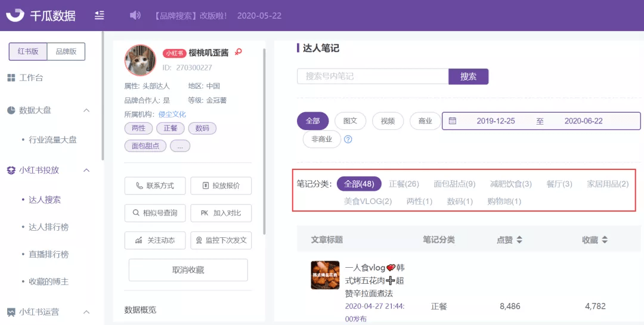Click the speaker announcement icon
The height and width of the screenshot is (325, 644).
[x=135, y=16]
